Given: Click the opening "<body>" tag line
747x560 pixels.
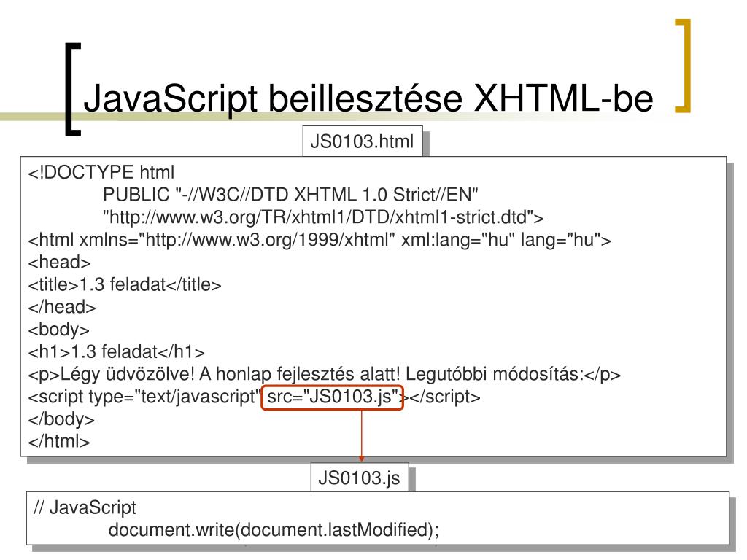Looking at the screenshot, I should click(x=58, y=330).
